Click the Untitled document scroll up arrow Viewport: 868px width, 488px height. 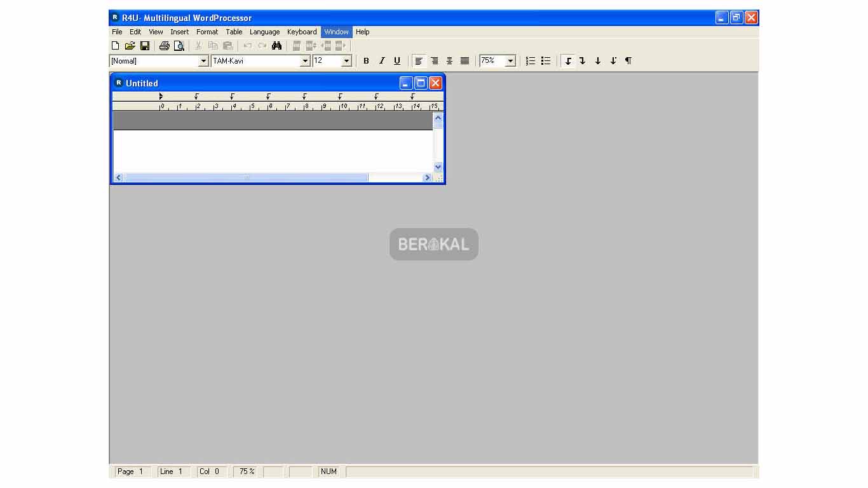[438, 118]
